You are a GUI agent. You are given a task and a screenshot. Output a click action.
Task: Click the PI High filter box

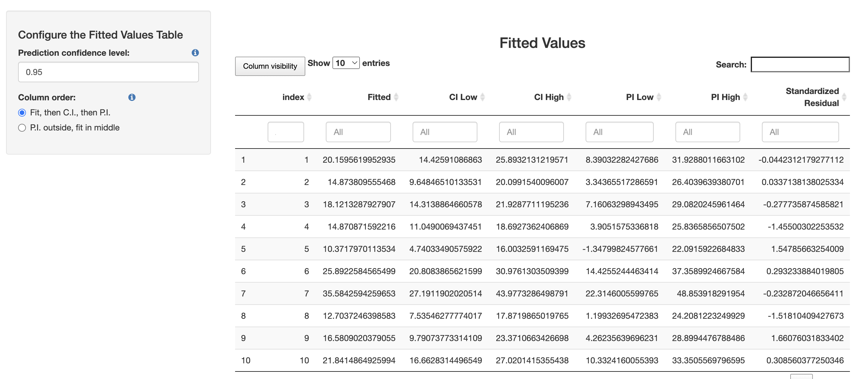point(707,132)
